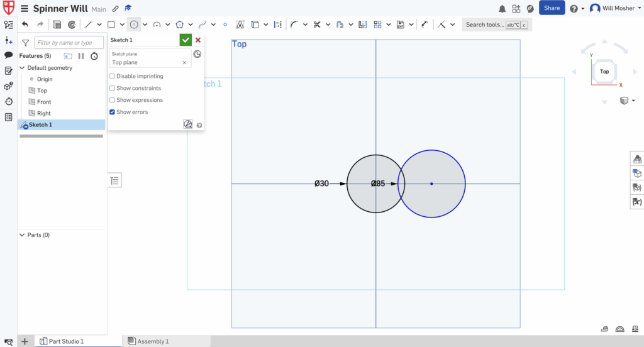Click the Text sketch tool
The width and height of the screenshot is (644, 347).
pos(240,25)
